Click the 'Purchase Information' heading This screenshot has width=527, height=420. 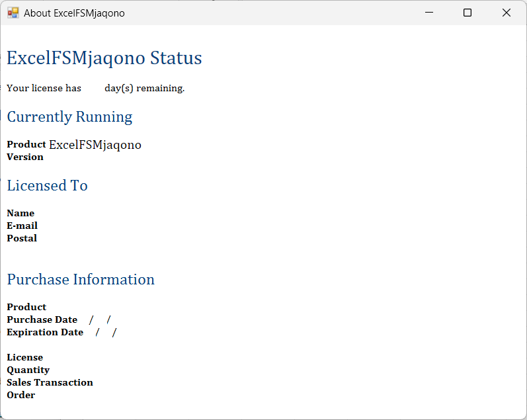[81, 280]
